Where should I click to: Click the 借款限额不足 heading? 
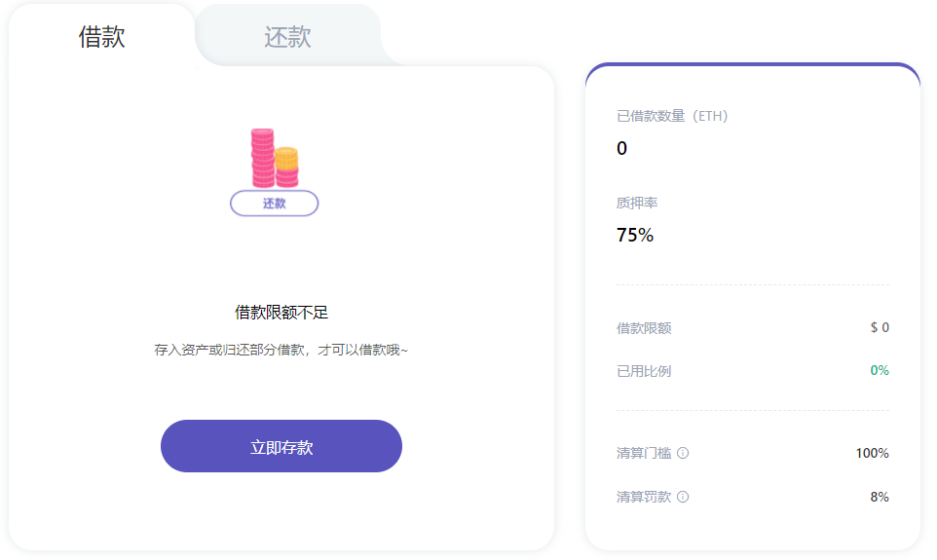pos(281,312)
